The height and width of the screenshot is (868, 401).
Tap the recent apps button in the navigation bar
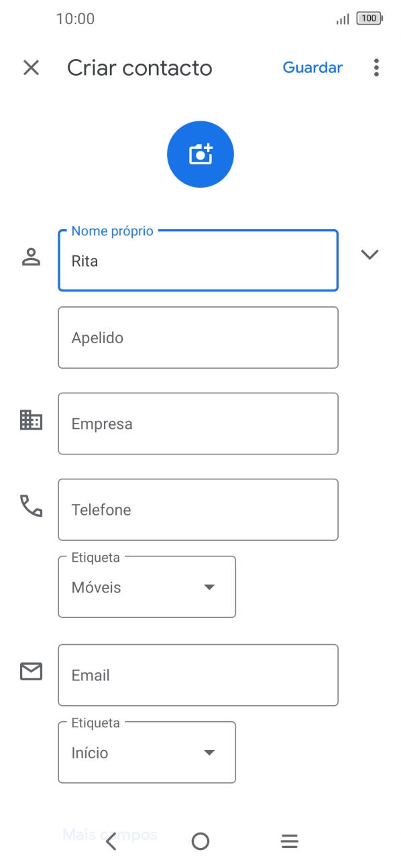[289, 841]
